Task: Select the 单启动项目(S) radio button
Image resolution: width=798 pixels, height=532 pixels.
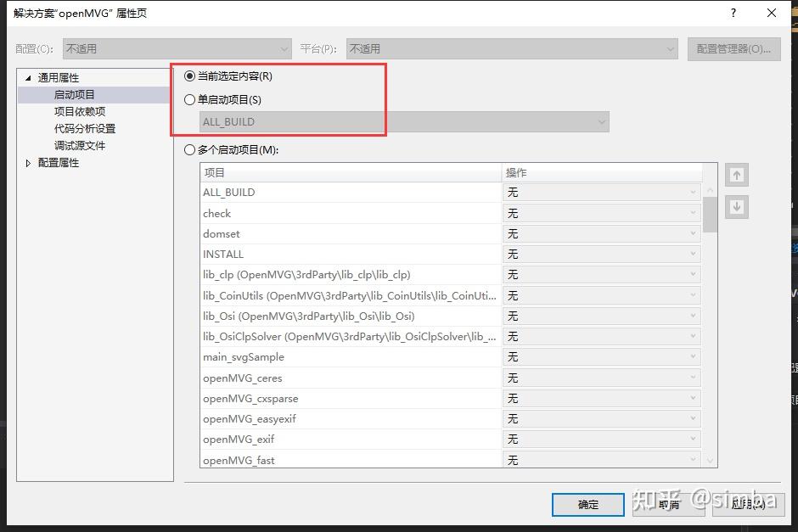Action: 190,99
